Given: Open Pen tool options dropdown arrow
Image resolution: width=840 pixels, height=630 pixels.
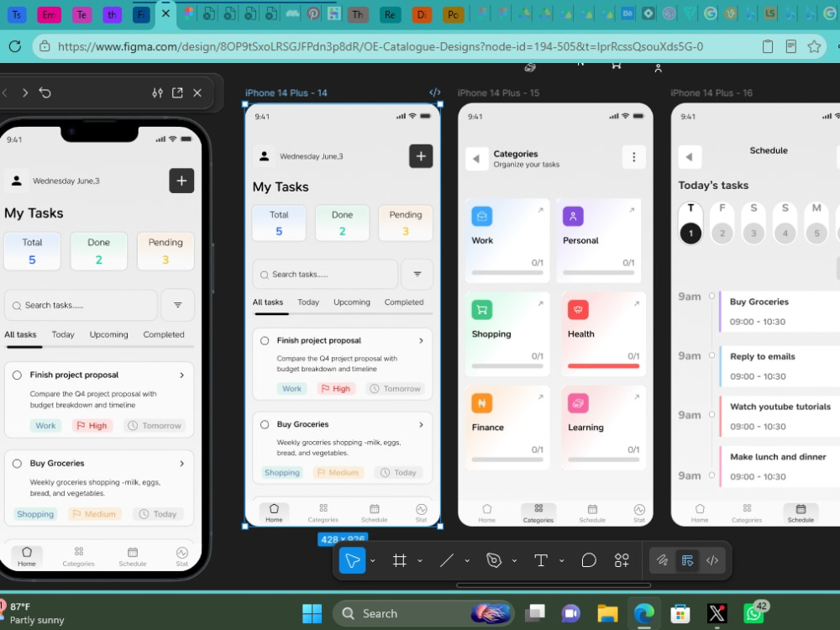Looking at the screenshot, I should click(514, 561).
